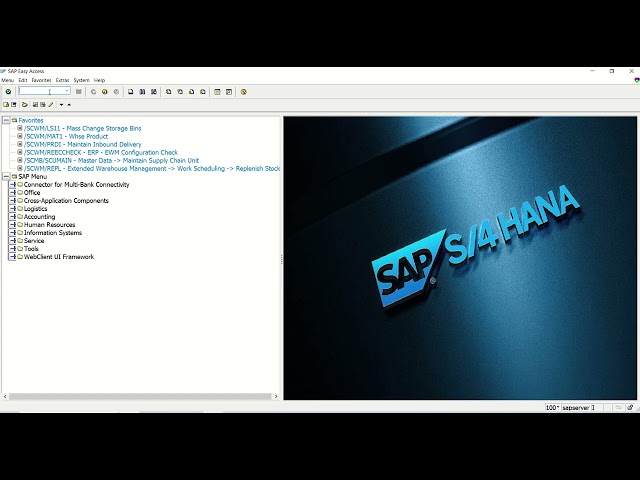
Task: Click Change Favorites pencil icon
Action: (x=51, y=105)
